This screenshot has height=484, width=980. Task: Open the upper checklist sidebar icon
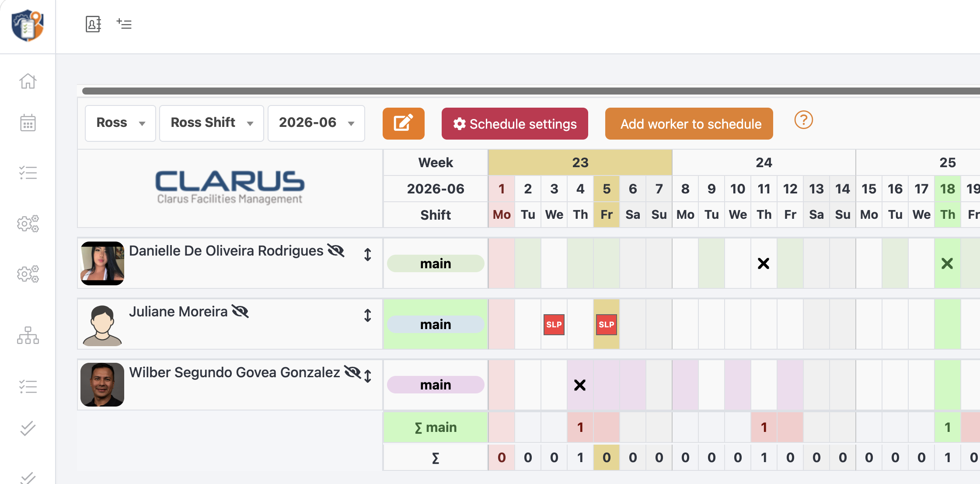point(28,173)
